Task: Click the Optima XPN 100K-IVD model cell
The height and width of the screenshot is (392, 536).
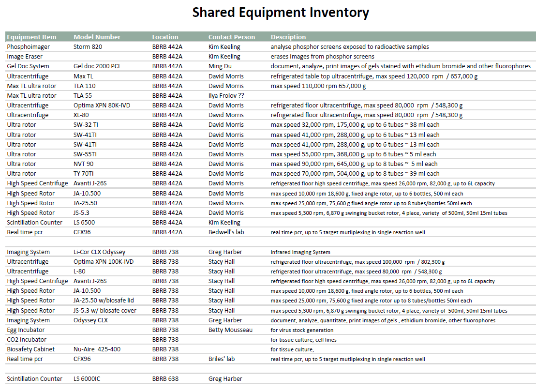Action: (104, 262)
